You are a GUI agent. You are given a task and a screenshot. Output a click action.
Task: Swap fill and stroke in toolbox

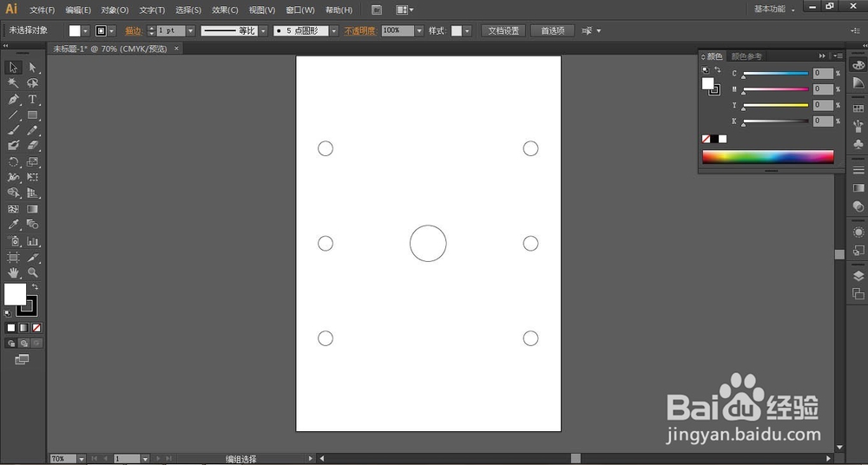[35, 287]
